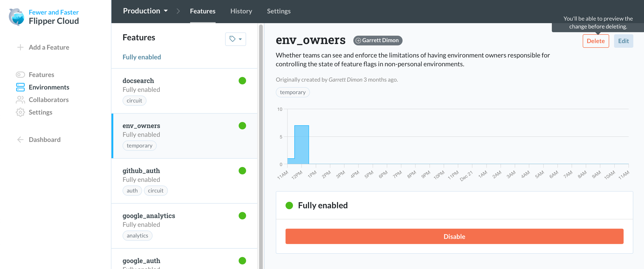Click the Dec 21 label on the chart axis
644x269 pixels.
(x=466, y=176)
